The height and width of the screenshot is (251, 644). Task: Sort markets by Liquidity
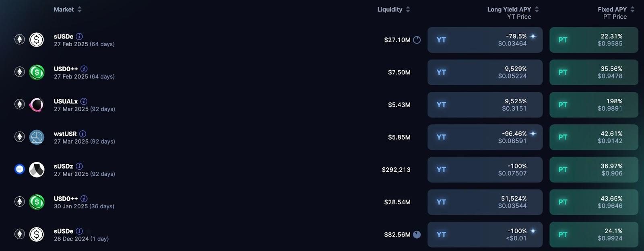[x=408, y=9]
